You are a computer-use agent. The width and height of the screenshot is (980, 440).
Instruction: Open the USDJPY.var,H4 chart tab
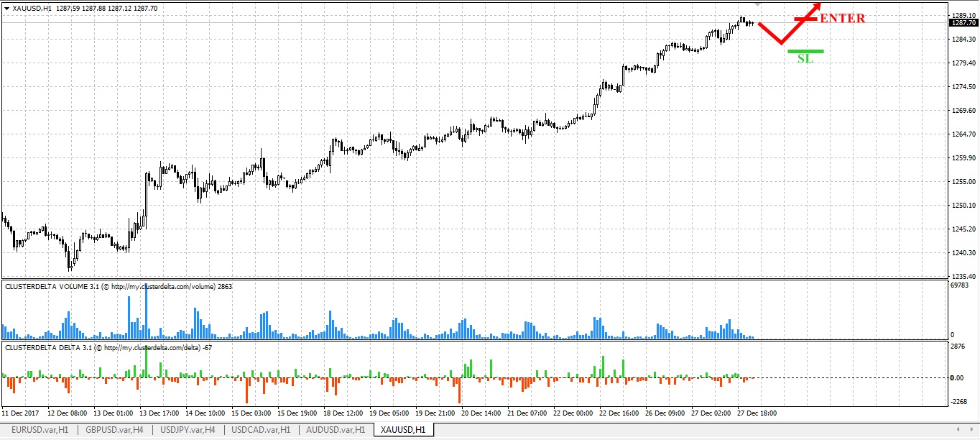click(x=189, y=430)
